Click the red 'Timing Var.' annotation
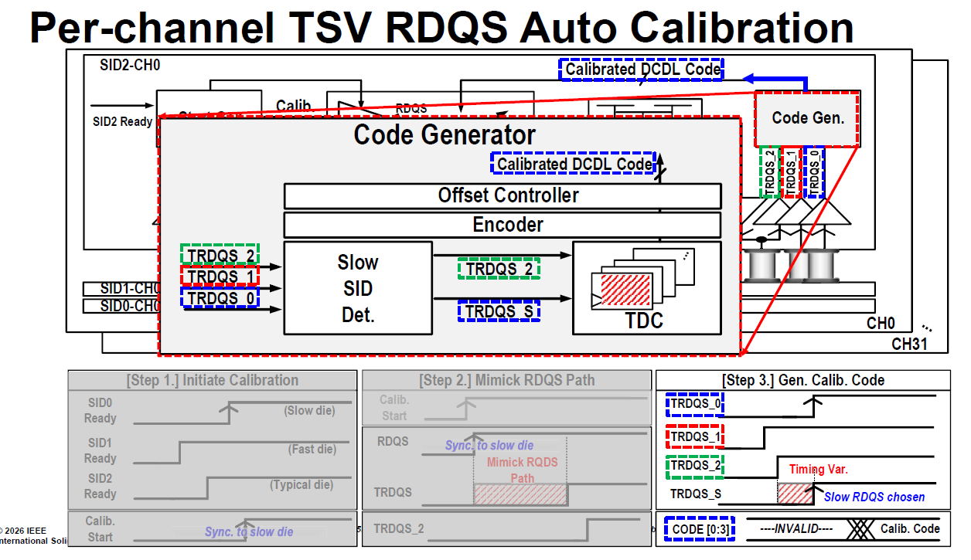The image size is (971, 560). [x=819, y=469]
